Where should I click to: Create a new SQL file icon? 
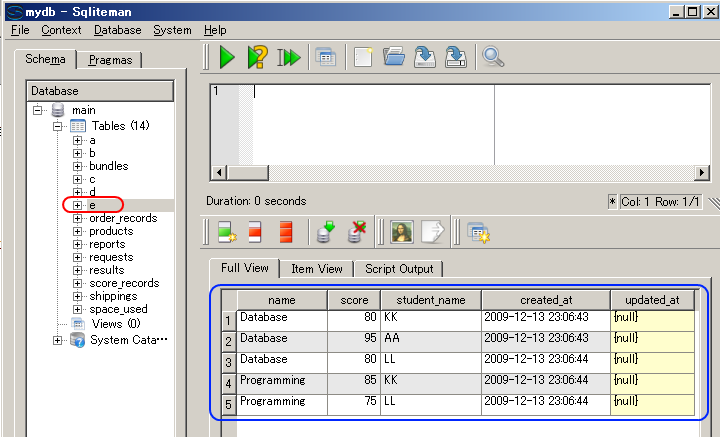[363, 58]
